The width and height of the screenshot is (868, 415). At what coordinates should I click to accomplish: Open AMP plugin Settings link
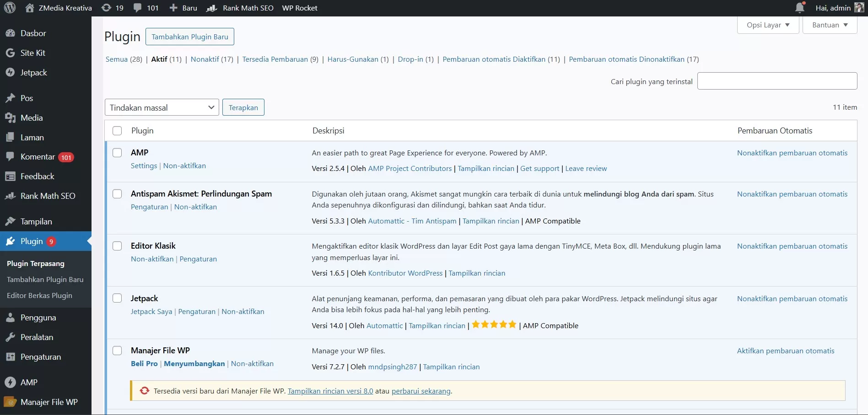click(144, 166)
